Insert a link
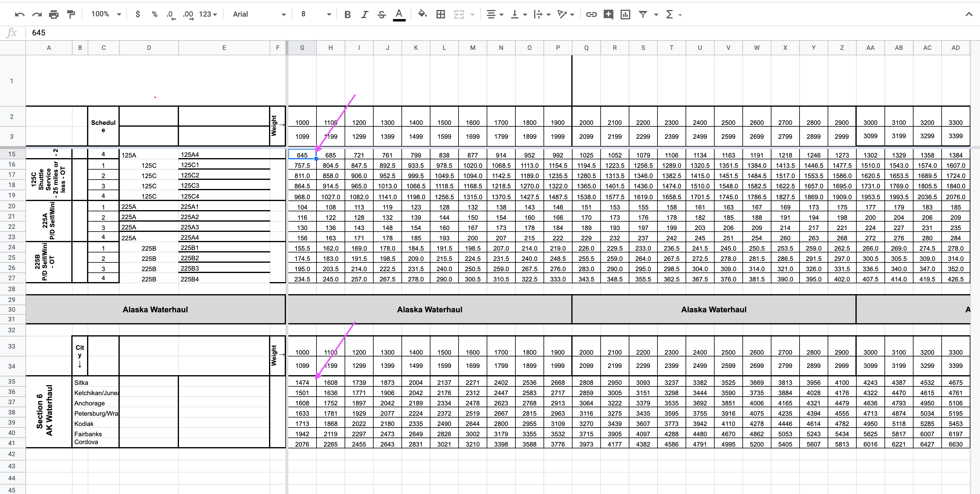The height and width of the screenshot is (494, 980). point(591,15)
